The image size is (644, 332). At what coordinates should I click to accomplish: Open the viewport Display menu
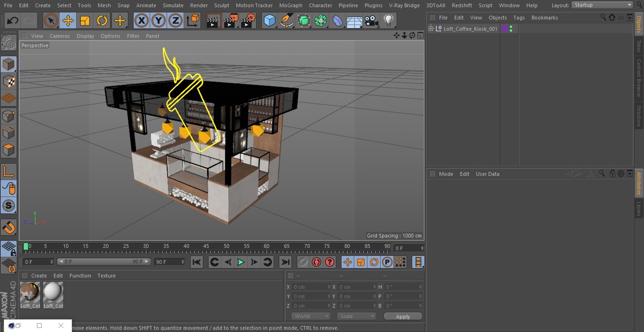tap(85, 36)
